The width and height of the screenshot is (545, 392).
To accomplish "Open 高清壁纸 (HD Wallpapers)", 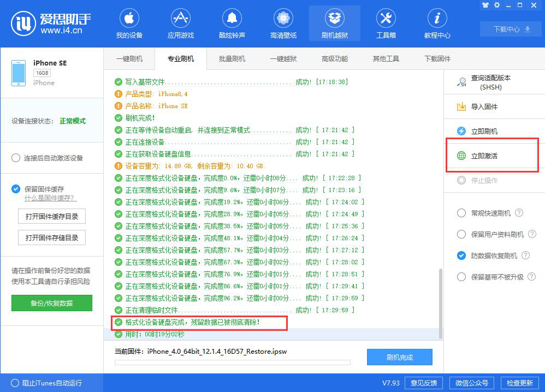I will click(283, 23).
